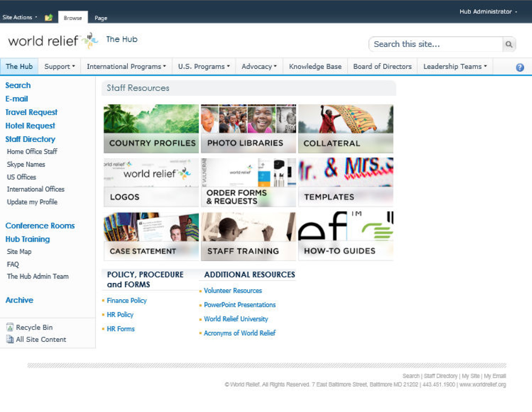The image size is (532, 412).
Task: Expand the U.S. Programs menu
Action: [x=203, y=66]
